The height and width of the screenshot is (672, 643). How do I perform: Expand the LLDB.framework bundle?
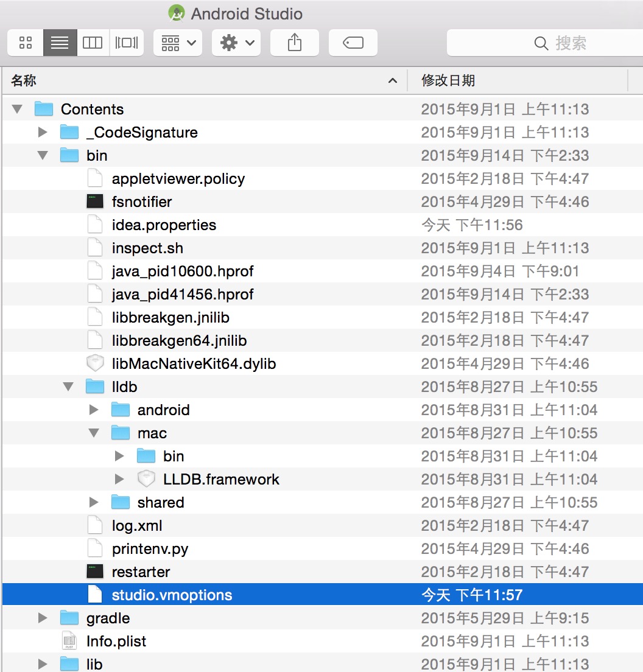(119, 479)
